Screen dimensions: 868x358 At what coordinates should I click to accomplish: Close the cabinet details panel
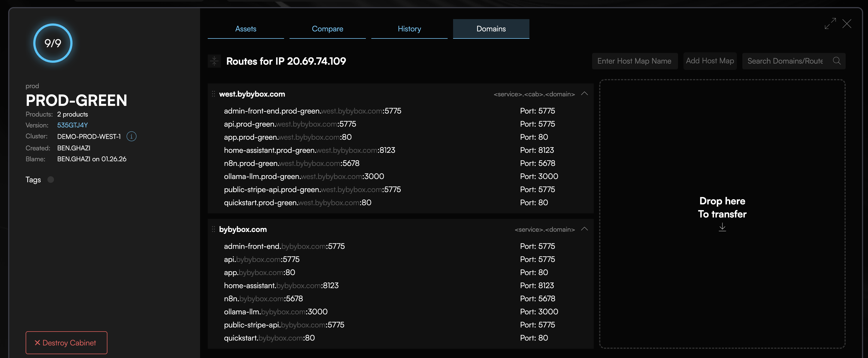tap(847, 24)
